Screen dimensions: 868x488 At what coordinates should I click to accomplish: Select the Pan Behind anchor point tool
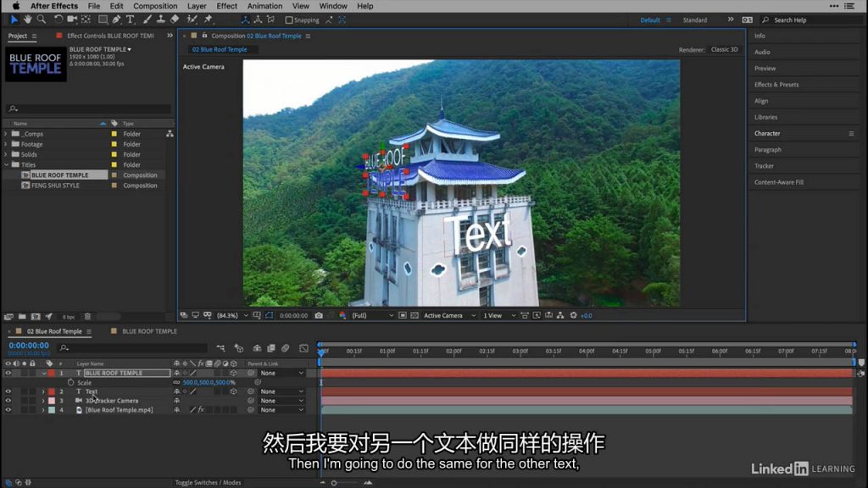tap(86, 19)
